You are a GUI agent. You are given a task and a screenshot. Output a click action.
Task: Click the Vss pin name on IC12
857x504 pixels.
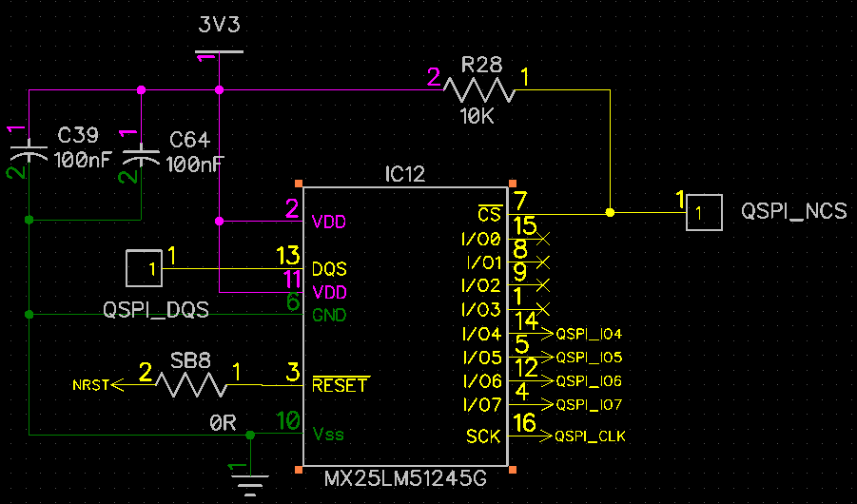[328, 435]
